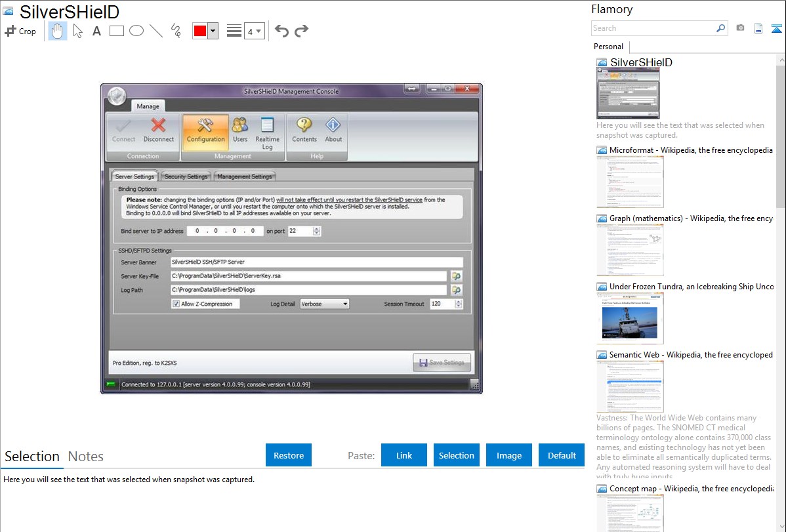Image resolution: width=786 pixels, height=532 pixels.
Task: Switch to the Selection tab
Action: point(32,457)
